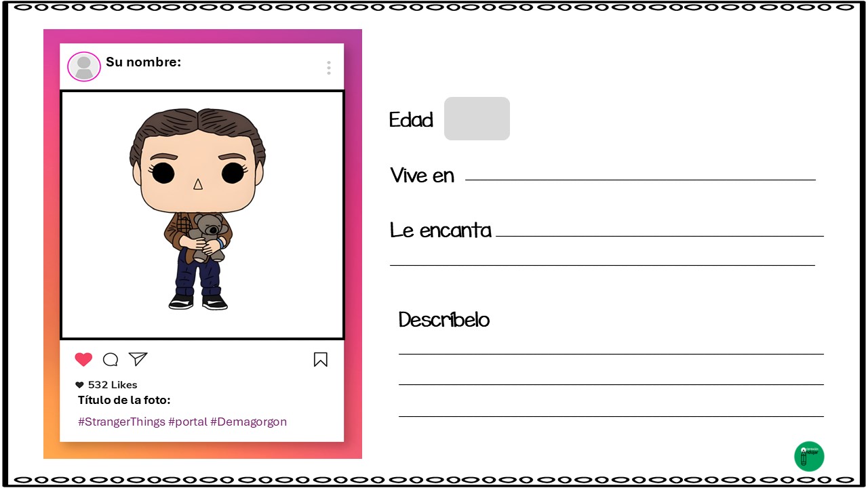
Task: Click the Título de la foto label
Action: pos(124,400)
